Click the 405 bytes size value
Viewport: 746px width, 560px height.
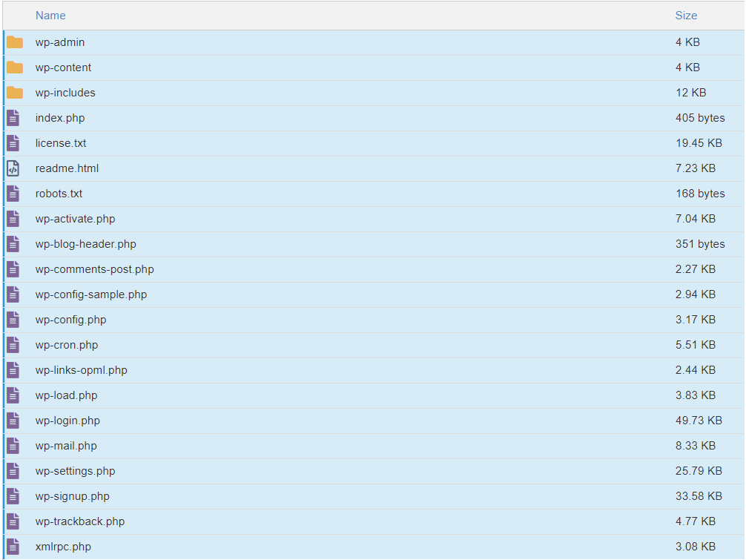click(x=700, y=118)
